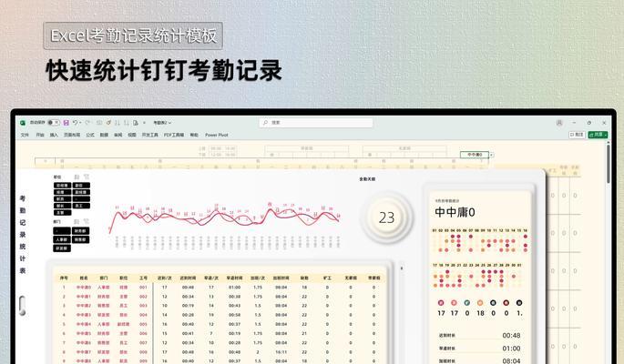The height and width of the screenshot is (364, 624).
Task: Clear filter icon on 部门 slicer
Action: point(87,221)
